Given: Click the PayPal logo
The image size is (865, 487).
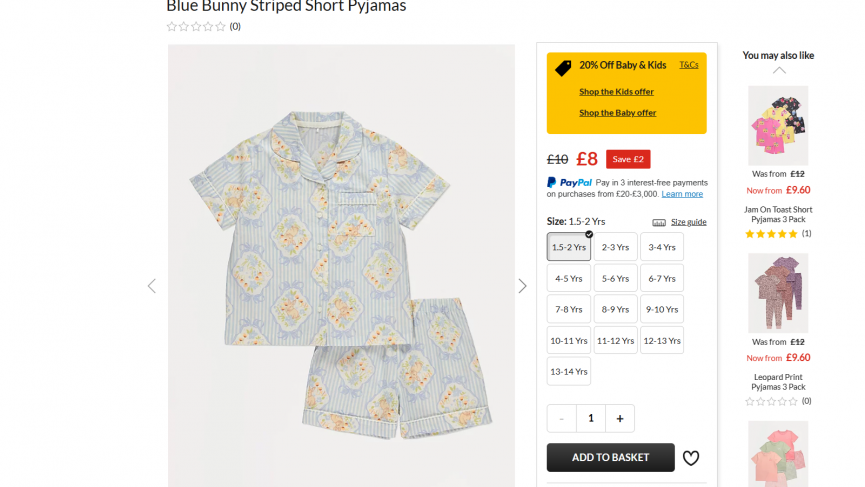Looking at the screenshot, I should point(570,182).
